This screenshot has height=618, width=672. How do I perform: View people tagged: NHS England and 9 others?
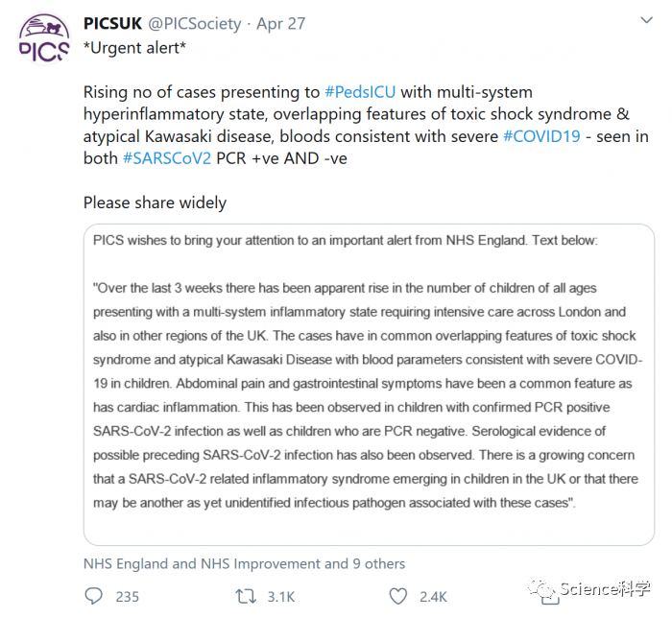click(244, 563)
